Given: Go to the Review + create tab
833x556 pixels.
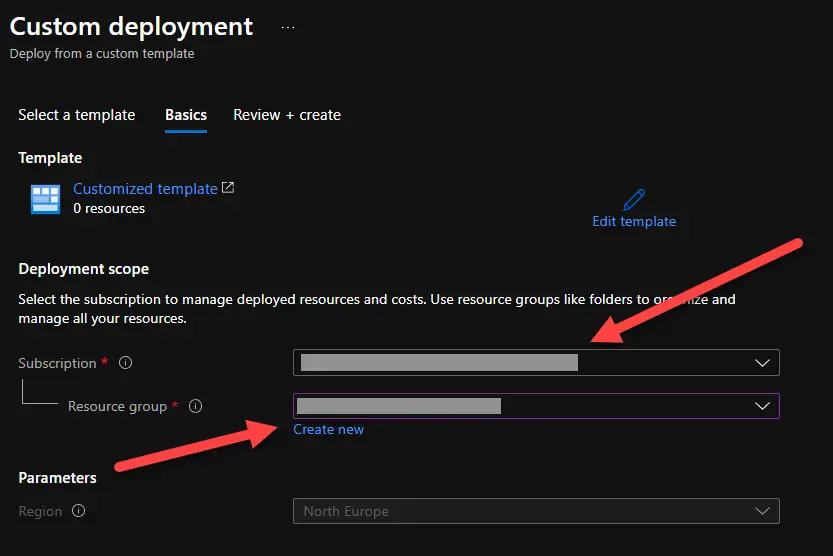Looking at the screenshot, I should click(287, 115).
